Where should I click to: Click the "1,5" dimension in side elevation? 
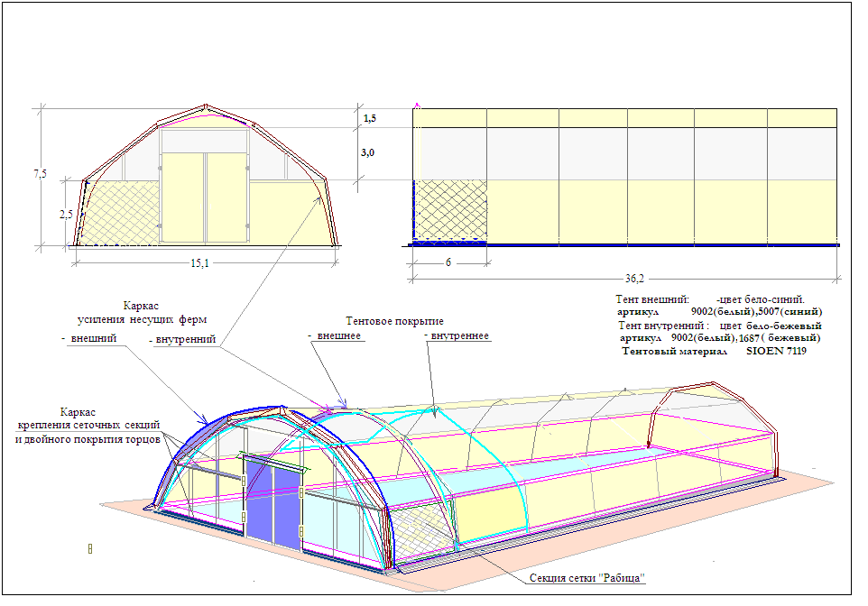tap(369, 119)
